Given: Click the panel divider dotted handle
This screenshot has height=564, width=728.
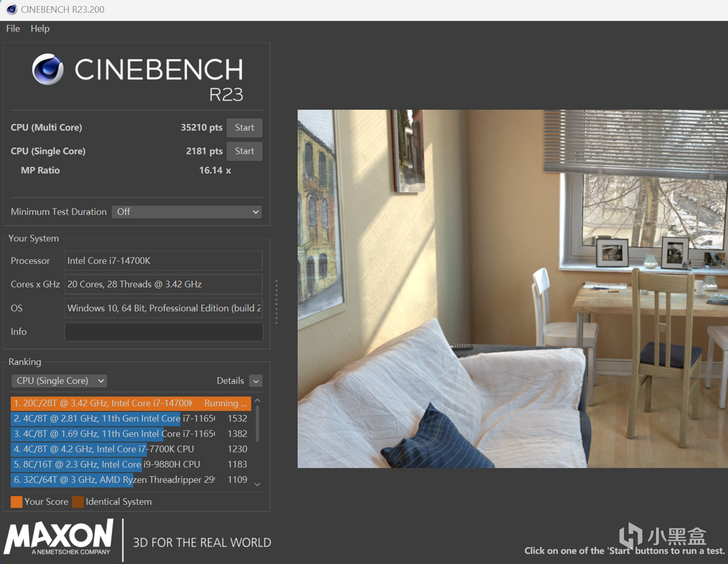Looking at the screenshot, I should click(276, 302).
